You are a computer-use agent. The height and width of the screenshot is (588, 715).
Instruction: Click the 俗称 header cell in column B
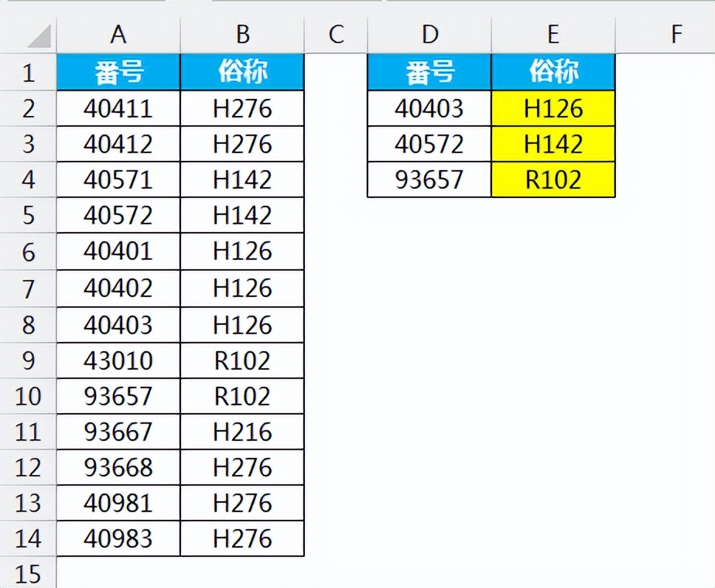coord(242,73)
